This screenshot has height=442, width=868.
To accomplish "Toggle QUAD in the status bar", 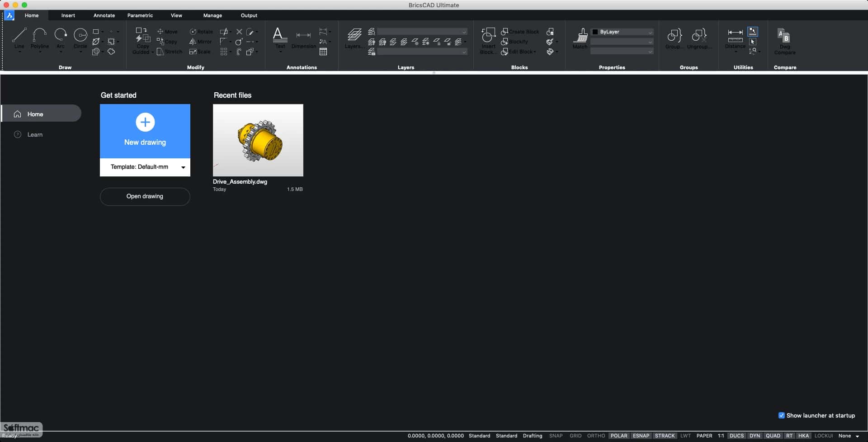I will pos(773,436).
